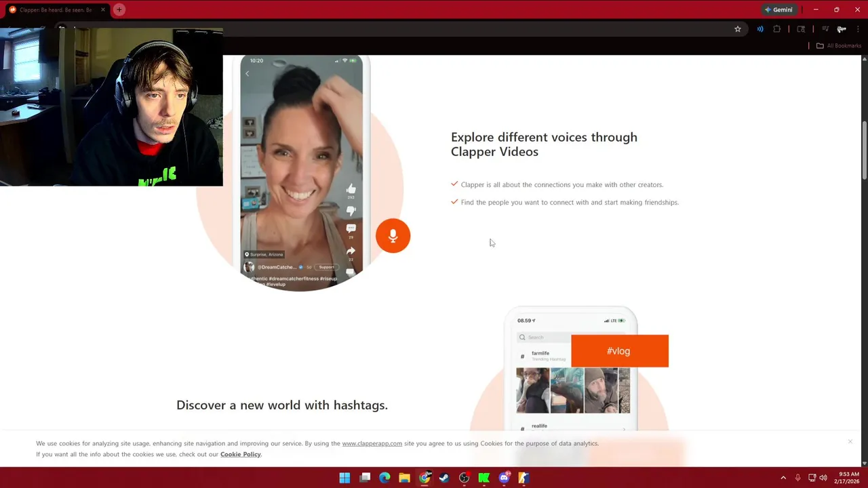Launch Gemini from the title bar

pos(778,9)
